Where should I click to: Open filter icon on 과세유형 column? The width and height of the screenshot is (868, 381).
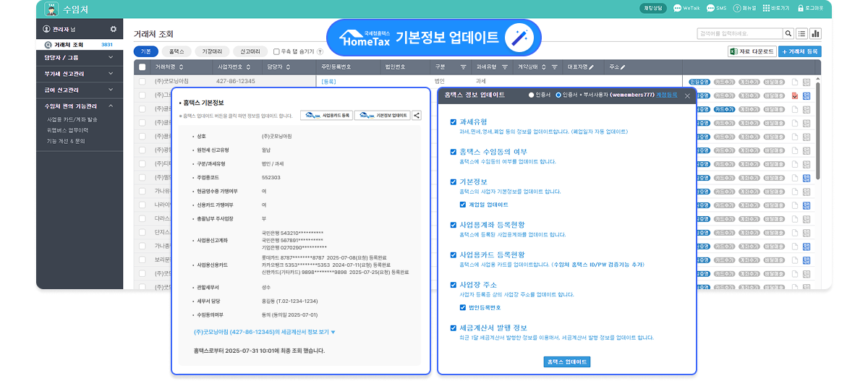click(503, 67)
